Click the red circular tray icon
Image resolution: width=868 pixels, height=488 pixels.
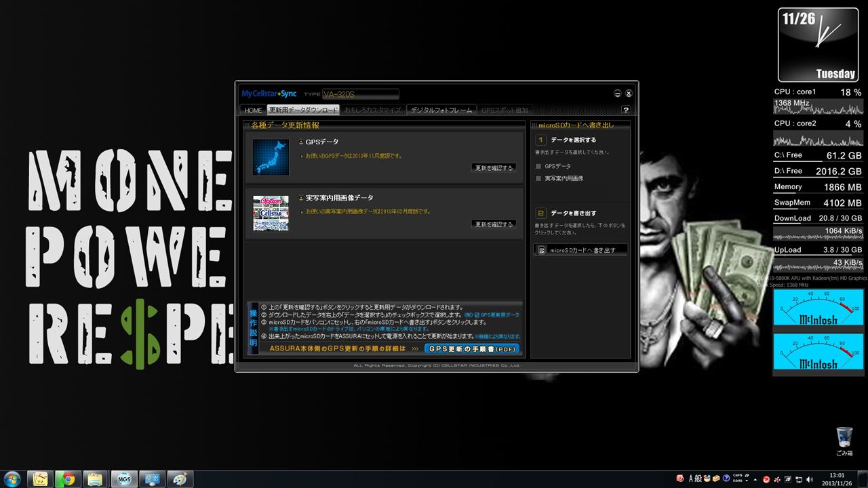(x=766, y=479)
